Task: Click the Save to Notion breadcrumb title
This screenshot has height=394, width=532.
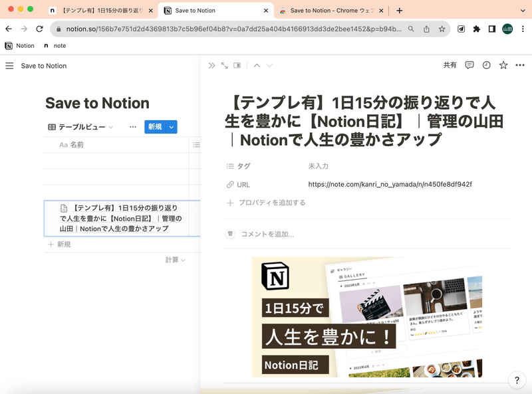Action: (44, 66)
